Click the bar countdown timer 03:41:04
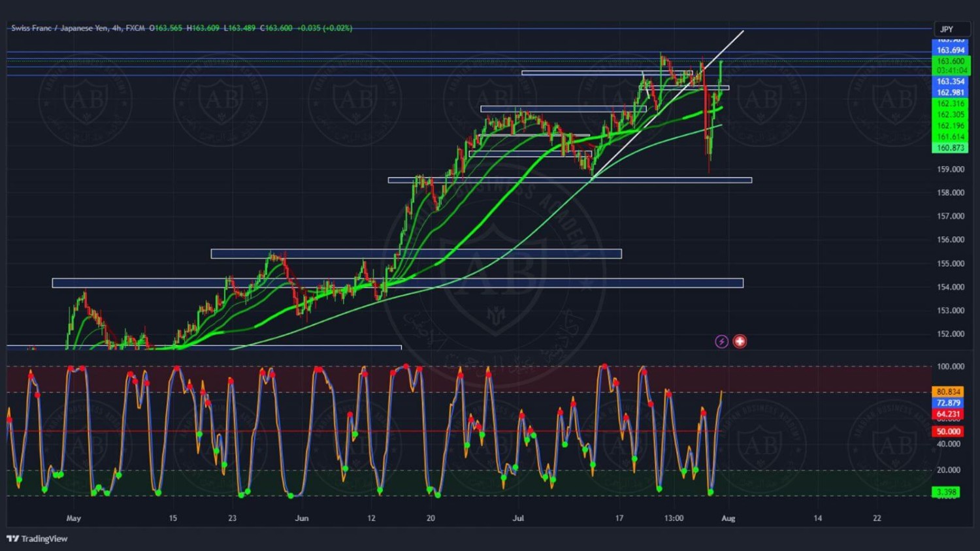The image size is (980, 551). point(951,71)
